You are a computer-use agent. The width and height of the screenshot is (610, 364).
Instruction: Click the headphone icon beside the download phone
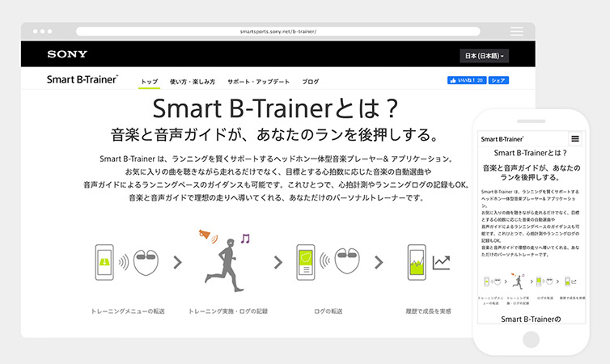146,262
